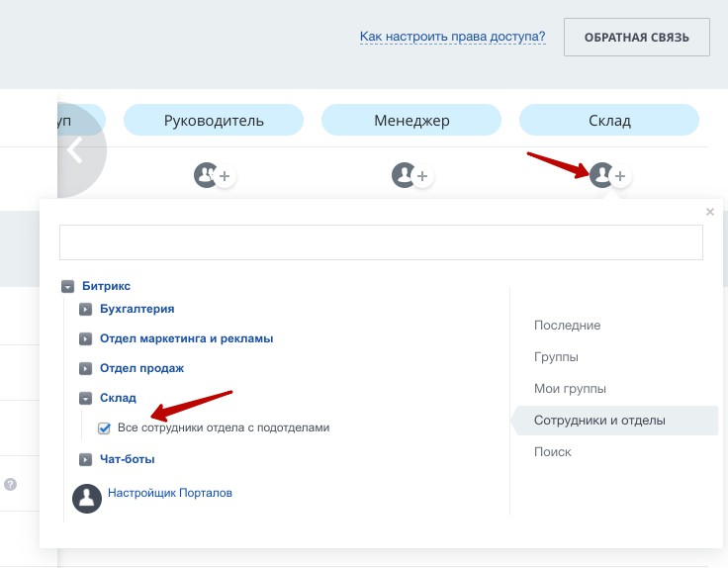This screenshot has width=728, height=568.
Task: Expand the Отдел продаж department
Action: click(x=86, y=368)
